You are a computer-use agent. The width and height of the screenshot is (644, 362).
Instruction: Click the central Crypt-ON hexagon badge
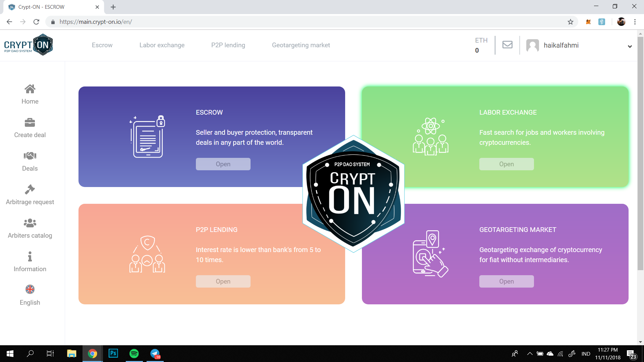tap(353, 194)
